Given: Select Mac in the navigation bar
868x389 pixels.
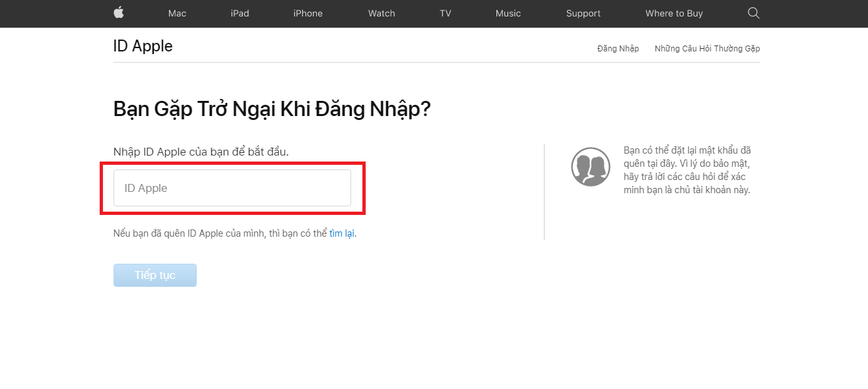Looking at the screenshot, I should [x=176, y=13].
